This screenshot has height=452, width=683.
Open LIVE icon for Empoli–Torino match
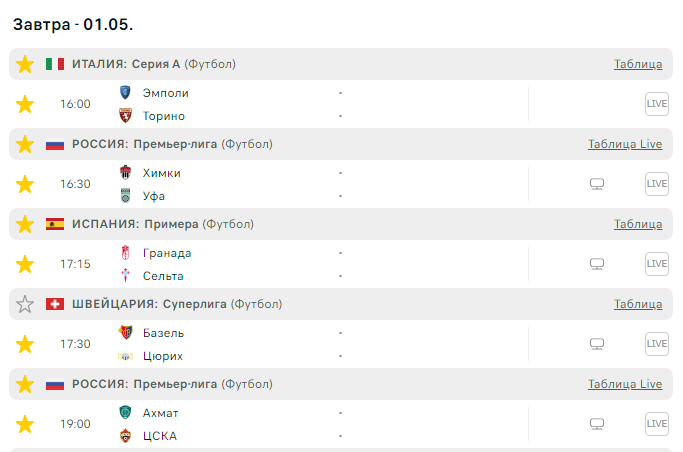[656, 104]
